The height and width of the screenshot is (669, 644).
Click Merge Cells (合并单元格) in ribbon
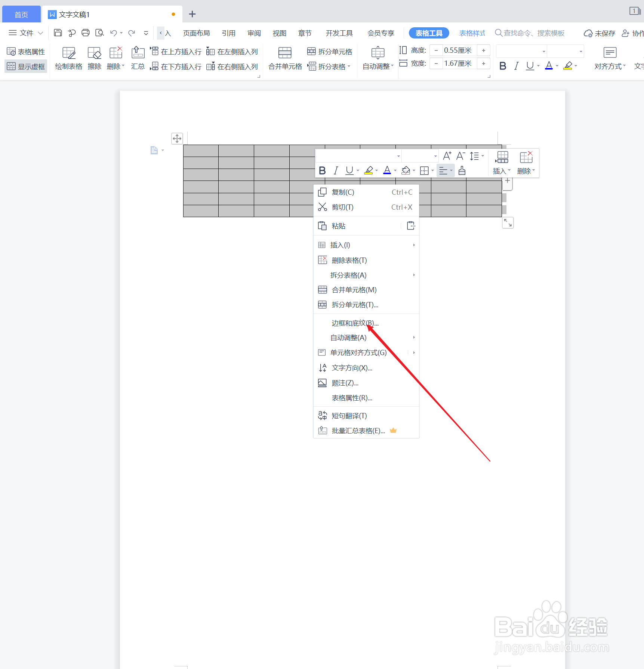click(285, 59)
